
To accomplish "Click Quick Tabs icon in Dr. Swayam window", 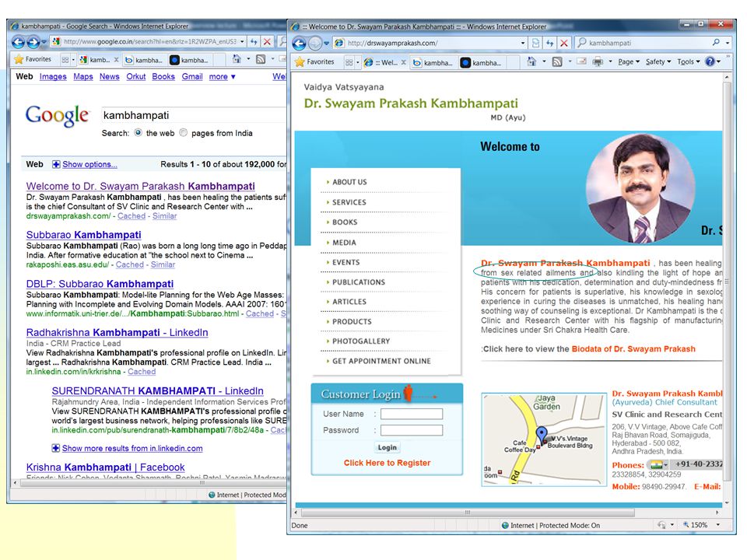I will click(x=349, y=62).
